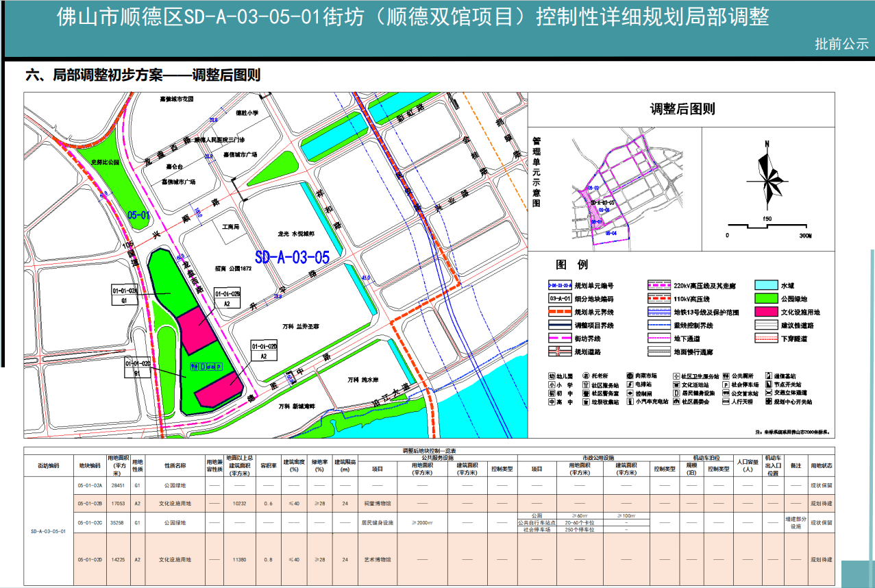Select the 小汽车充电站 car charging station icon
The height and width of the screenshot is (588, 875).
click(630, 402)
